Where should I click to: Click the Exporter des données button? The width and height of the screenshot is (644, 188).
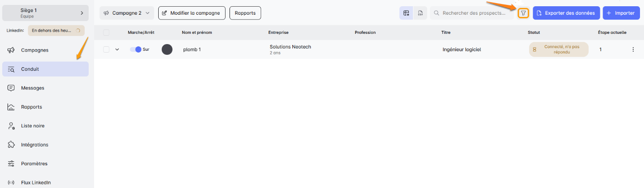coord(566,13)
